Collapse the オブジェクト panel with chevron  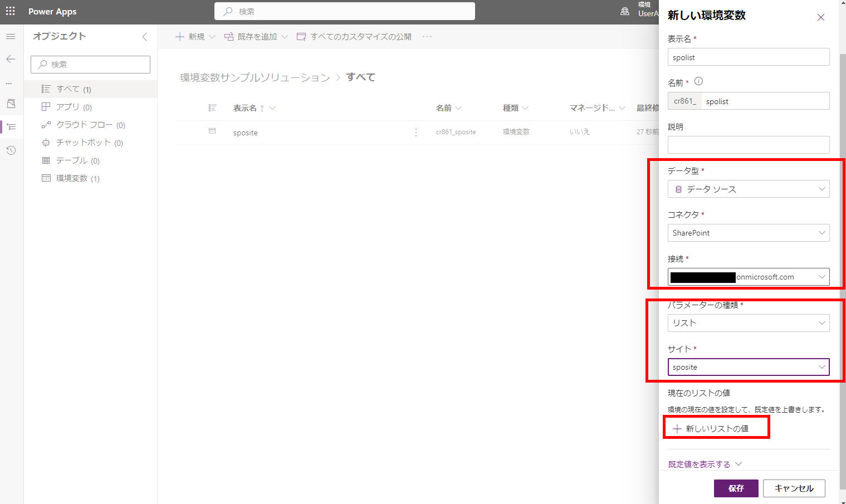[145, 37]
